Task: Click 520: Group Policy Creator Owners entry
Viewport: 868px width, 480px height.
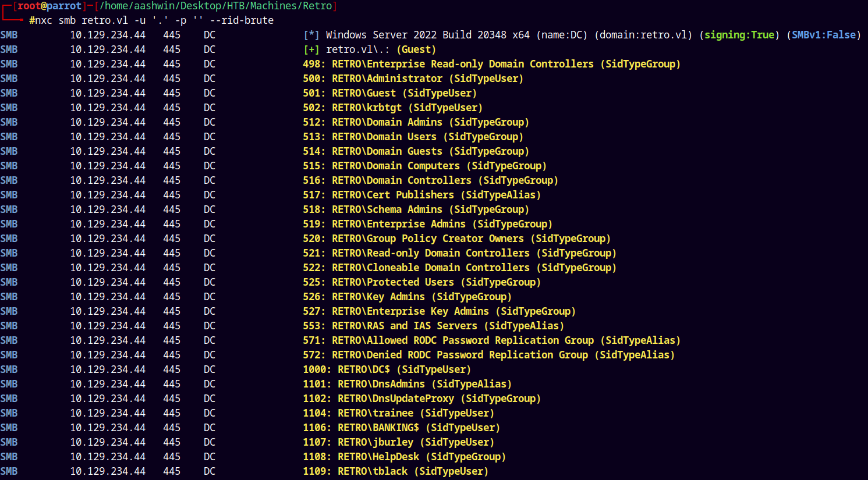Action: 456,239
